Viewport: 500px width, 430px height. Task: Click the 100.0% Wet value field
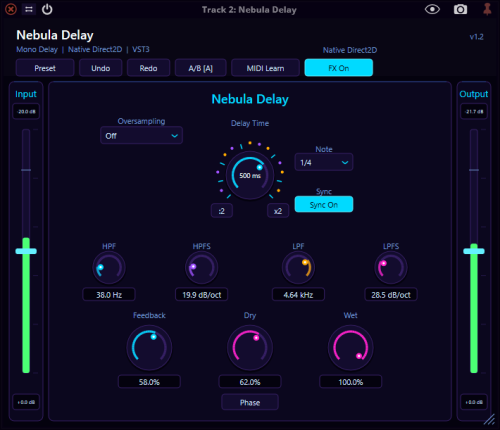[x=351, y=382]
